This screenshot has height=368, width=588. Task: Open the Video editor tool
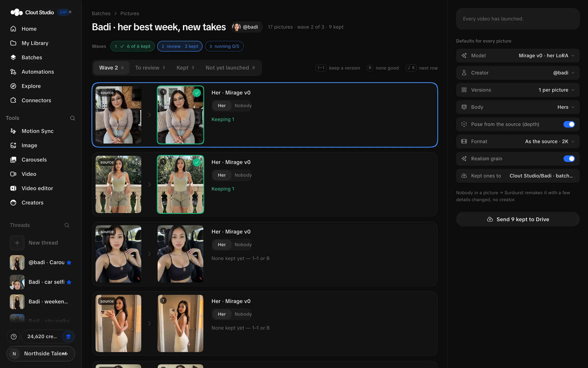point(41,188)
